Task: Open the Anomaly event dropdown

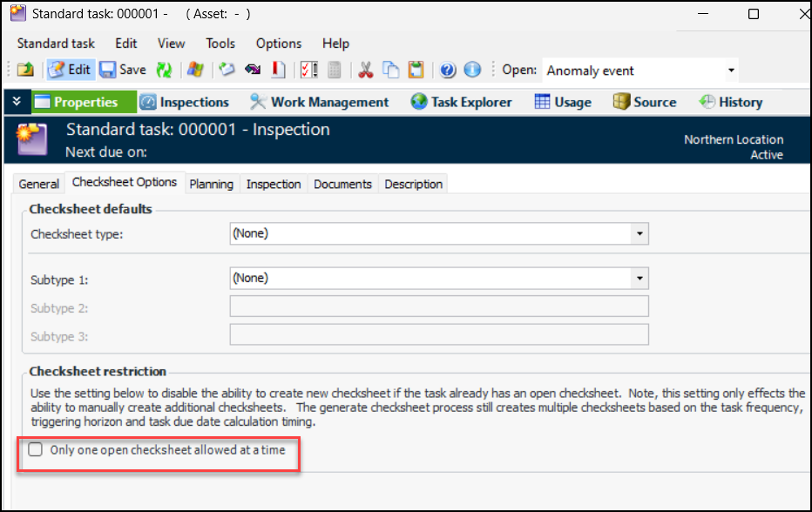Action: [731, 71]
